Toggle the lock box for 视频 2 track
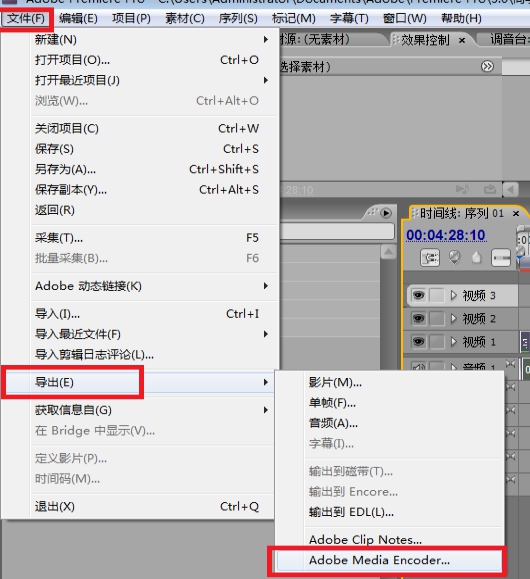Viewport: 530px width, 579px height. pos(437,318)
